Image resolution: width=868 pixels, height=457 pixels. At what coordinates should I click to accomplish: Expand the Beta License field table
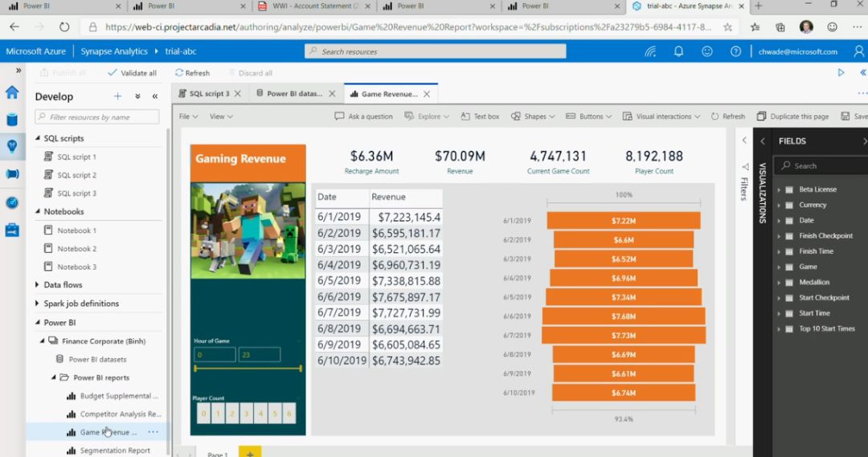click(779, 190)
